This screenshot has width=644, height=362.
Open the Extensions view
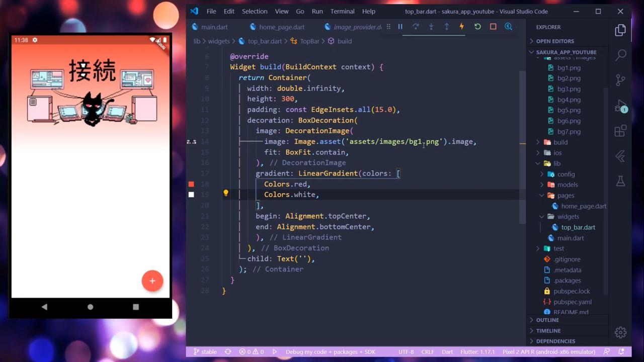coord(620,131)
